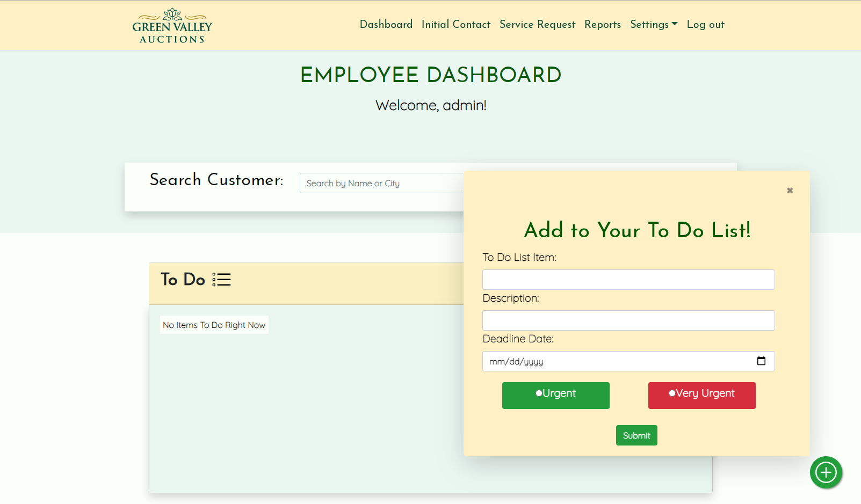Click the No Items To Do Right Now message
The width and height of the screenshot is (861, 504).
pos(214,325)
